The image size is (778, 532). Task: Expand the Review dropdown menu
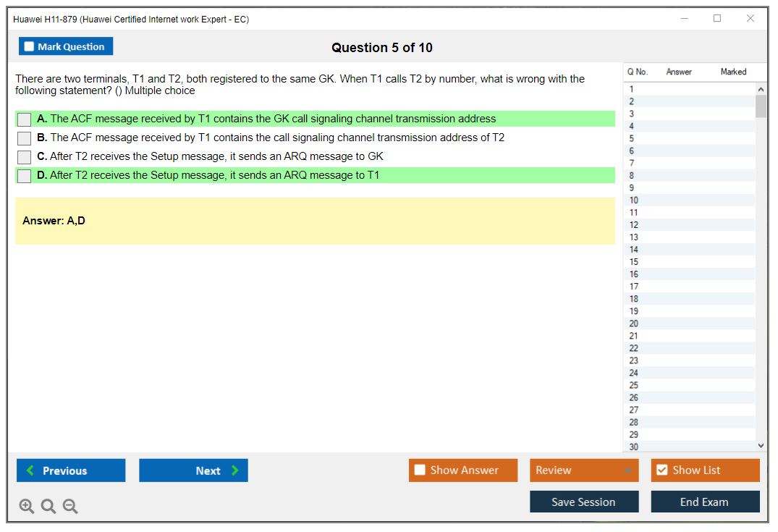click(x=584, y=470)
